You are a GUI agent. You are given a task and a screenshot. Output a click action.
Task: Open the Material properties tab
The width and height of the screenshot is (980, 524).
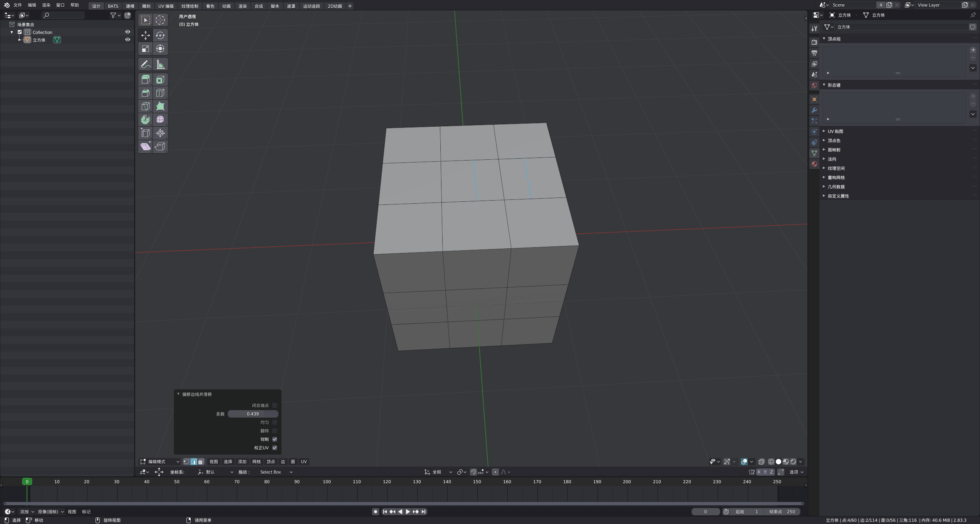pos(814,164)
